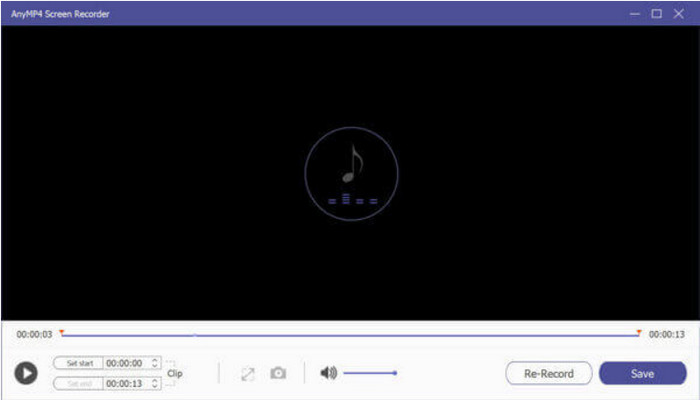
Task: Save the recording
Action: [x=642, y=373]
